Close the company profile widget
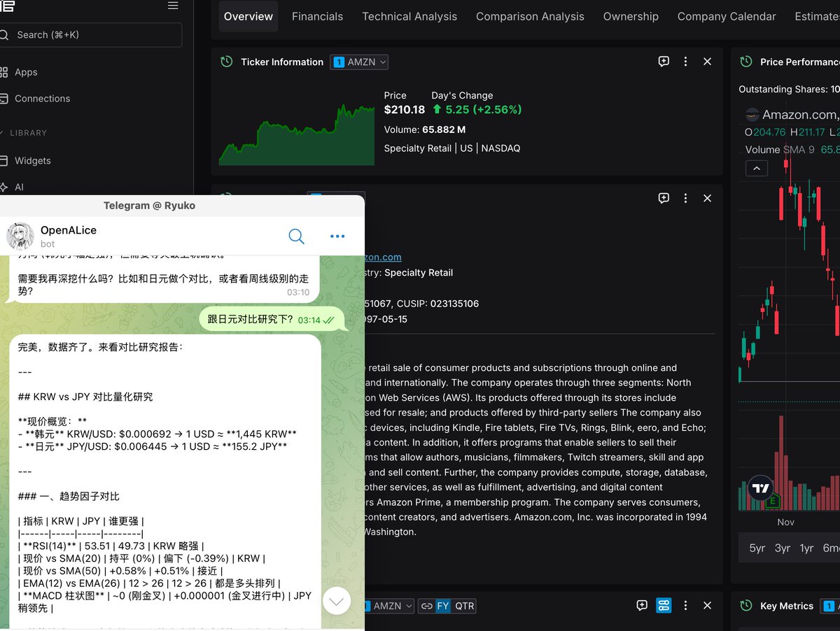The image size is (840, 631). (707, 198)
